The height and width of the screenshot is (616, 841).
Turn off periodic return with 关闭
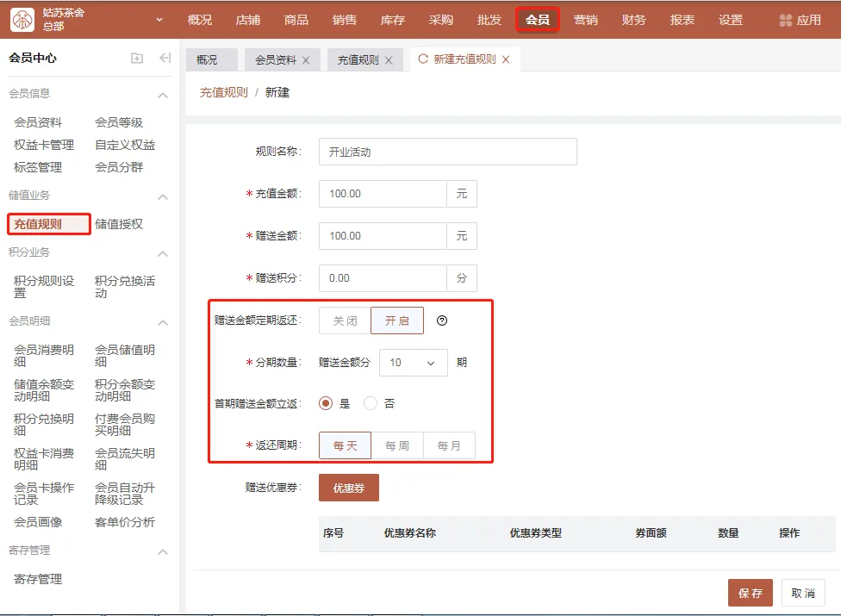point(345,320)
